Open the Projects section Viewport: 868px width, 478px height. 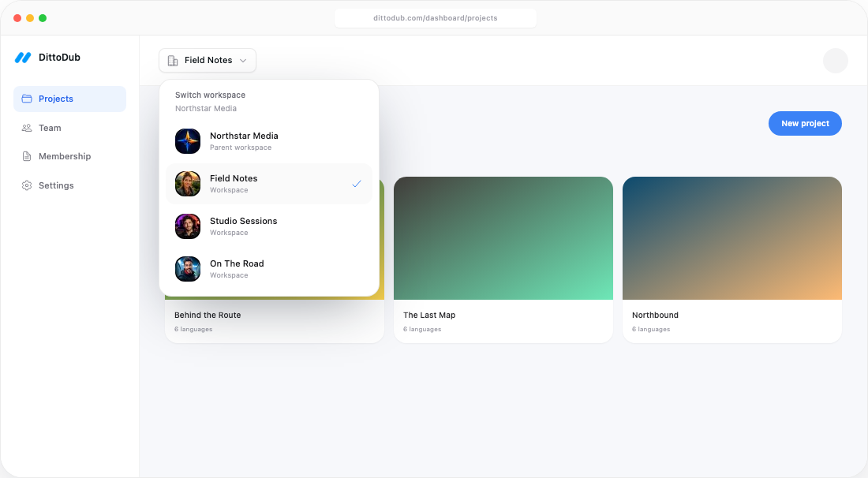(x=69, y=99)
